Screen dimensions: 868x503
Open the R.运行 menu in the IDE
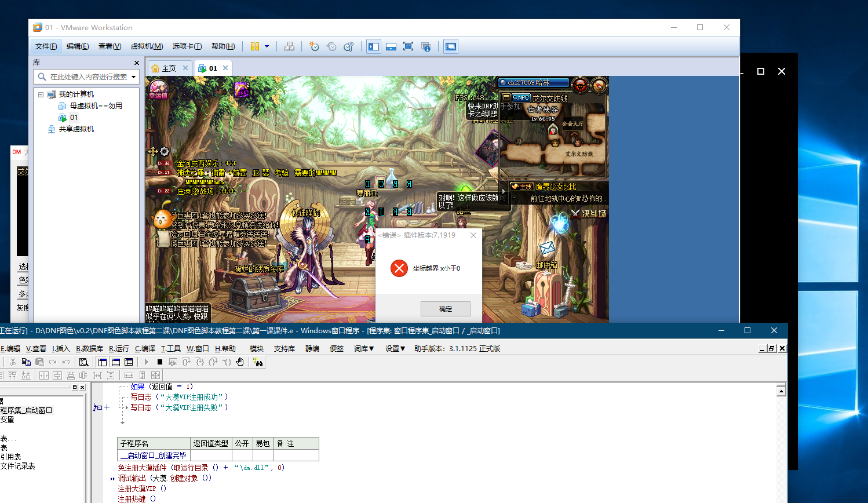click(x=119, y=348)
